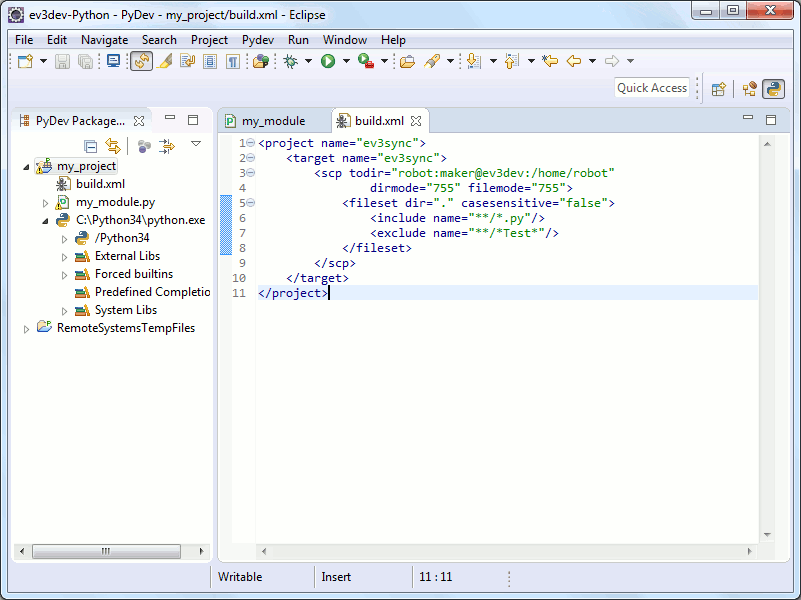Click the editor vertical scrollbar down arrow
The height and width of the screenshot is (600, 801).
(x=767, y=535)
